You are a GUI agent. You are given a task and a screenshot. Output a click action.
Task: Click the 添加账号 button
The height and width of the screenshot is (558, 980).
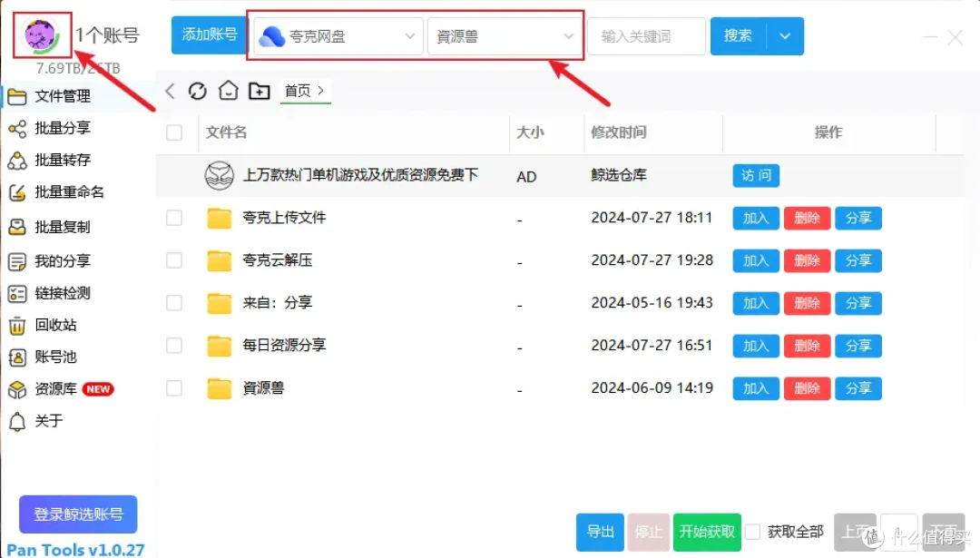point(209,35)
